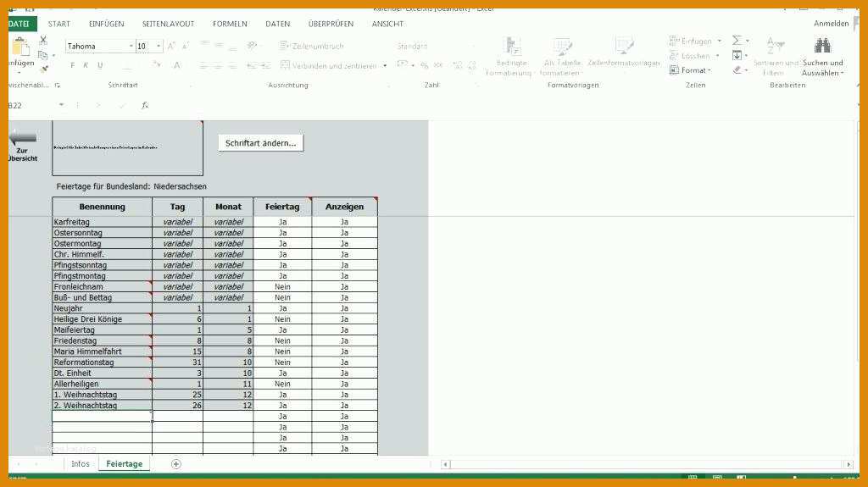Switch to DATEN ribbon tab
The width and height of the screenshot is (868, 487).
278,24
